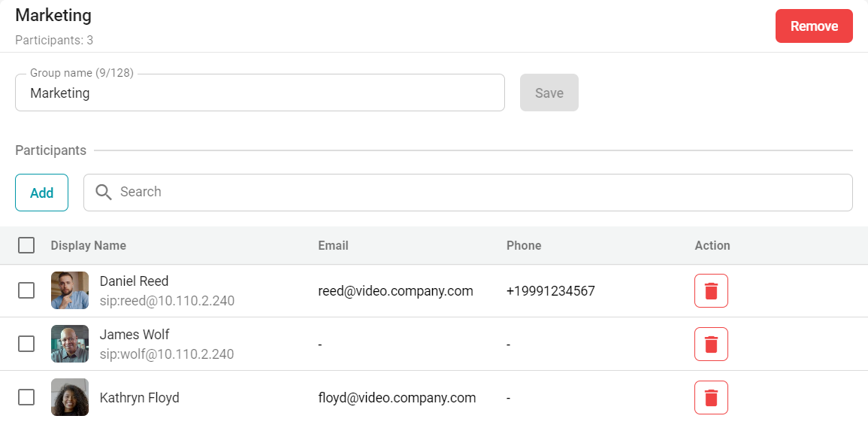The height and width of the screenshot is (434, 868).
Task: Click the Save button
Action: click(x=549, y=93)
